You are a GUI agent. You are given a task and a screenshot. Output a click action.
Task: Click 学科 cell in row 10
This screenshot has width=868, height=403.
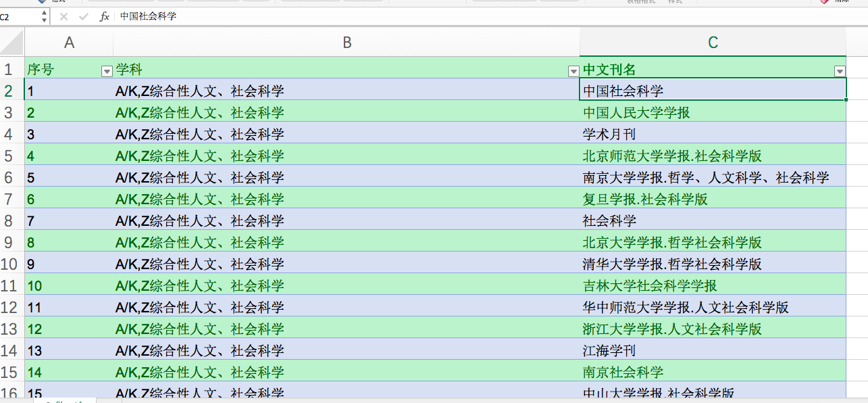pyautogui.click(x=347, y=264)
